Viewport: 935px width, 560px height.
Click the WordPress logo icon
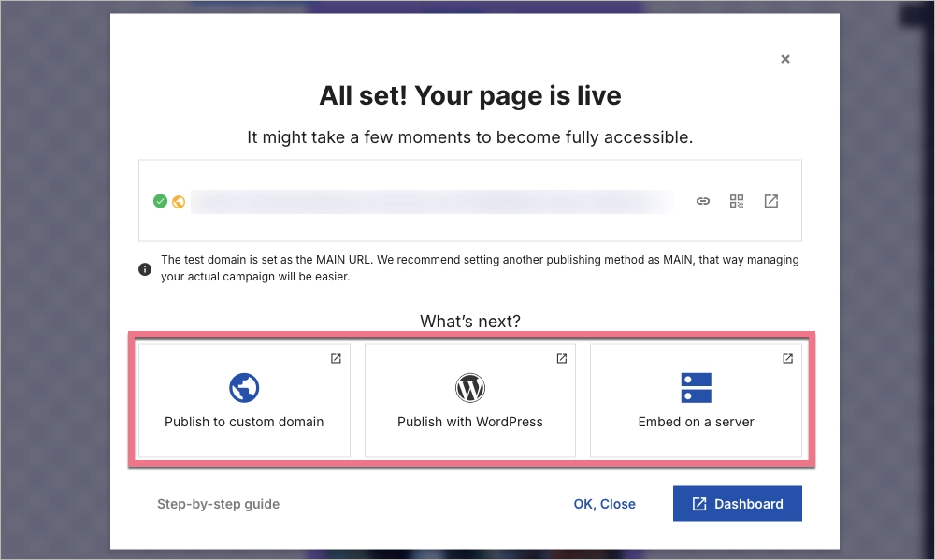469,387
